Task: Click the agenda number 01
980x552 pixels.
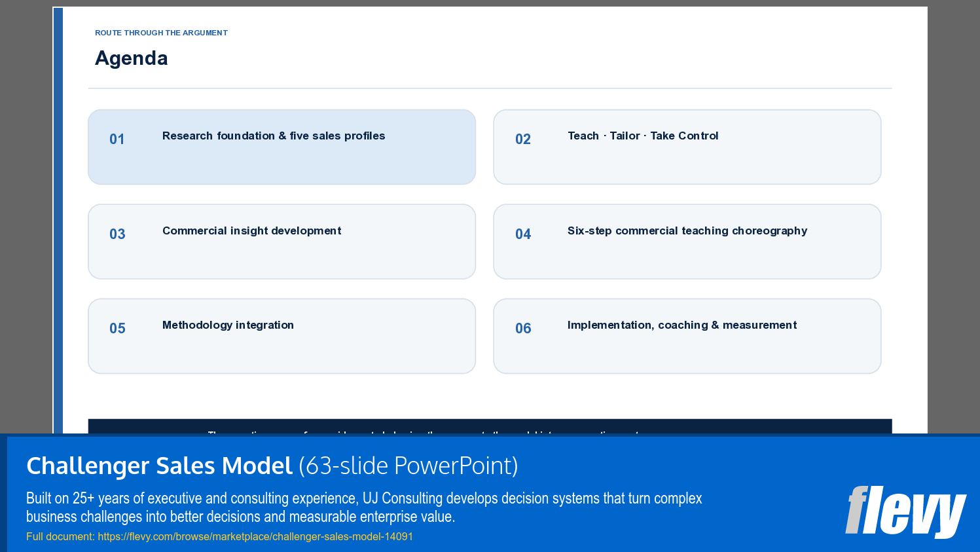Action: 117,139
